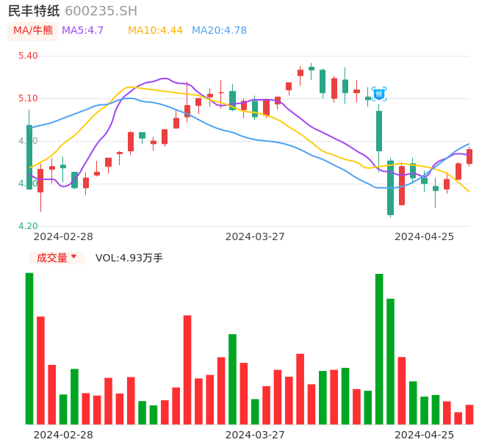Viewport: 504px width, 445px height.
Task: Toggle the MA10 moving average legend
Action: 155,31
